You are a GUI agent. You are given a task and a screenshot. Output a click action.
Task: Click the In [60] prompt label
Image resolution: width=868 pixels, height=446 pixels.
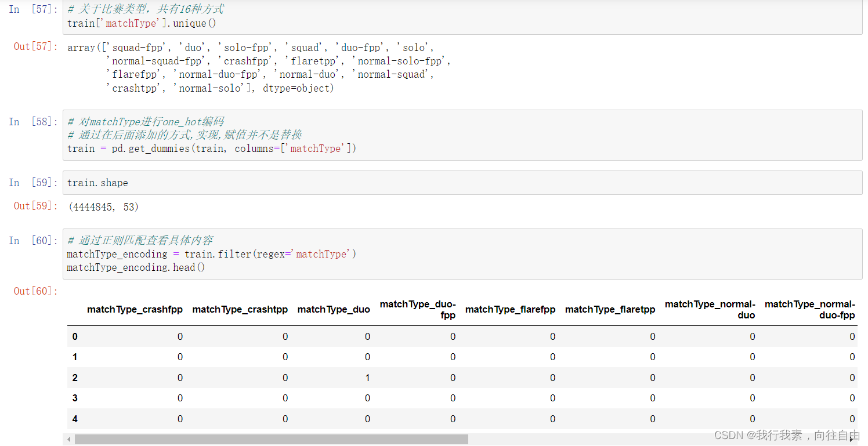tap(34, 241)
